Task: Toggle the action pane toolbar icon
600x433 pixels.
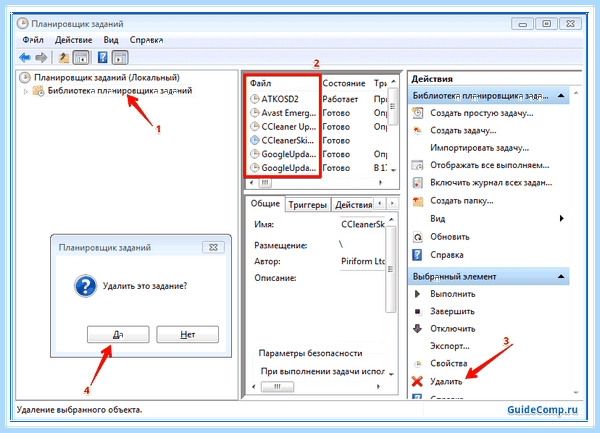Action: click(120, 58)
